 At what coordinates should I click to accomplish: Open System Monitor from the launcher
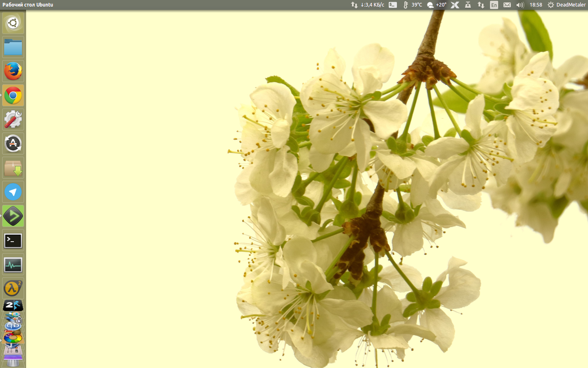point(13,265)
